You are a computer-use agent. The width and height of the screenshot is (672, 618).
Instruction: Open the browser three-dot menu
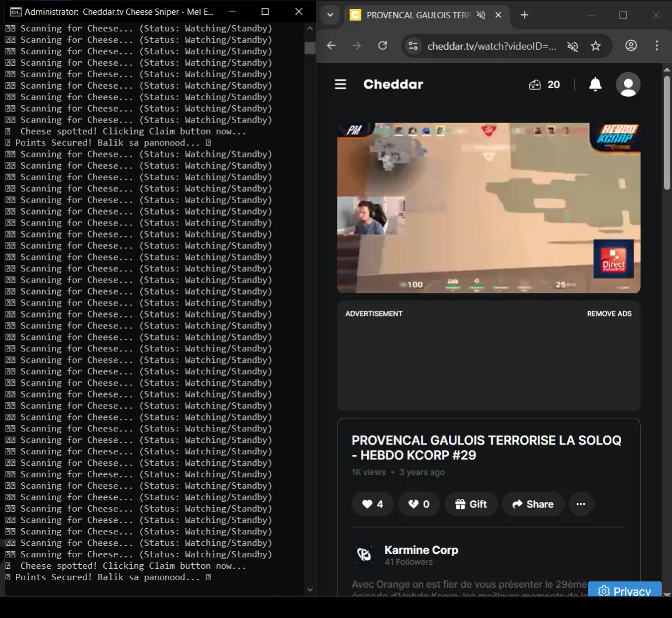tap(657, 45)
